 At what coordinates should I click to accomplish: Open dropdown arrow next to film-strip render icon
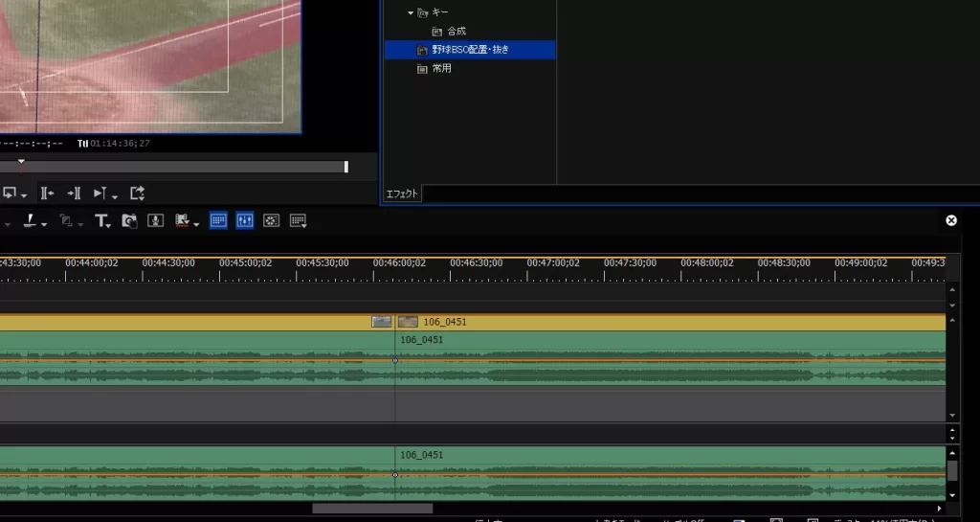(x=196, y=223)
